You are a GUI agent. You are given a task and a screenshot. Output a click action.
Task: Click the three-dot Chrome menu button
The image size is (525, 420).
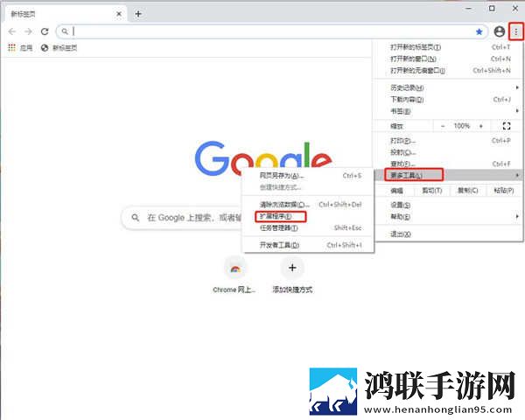516,31
